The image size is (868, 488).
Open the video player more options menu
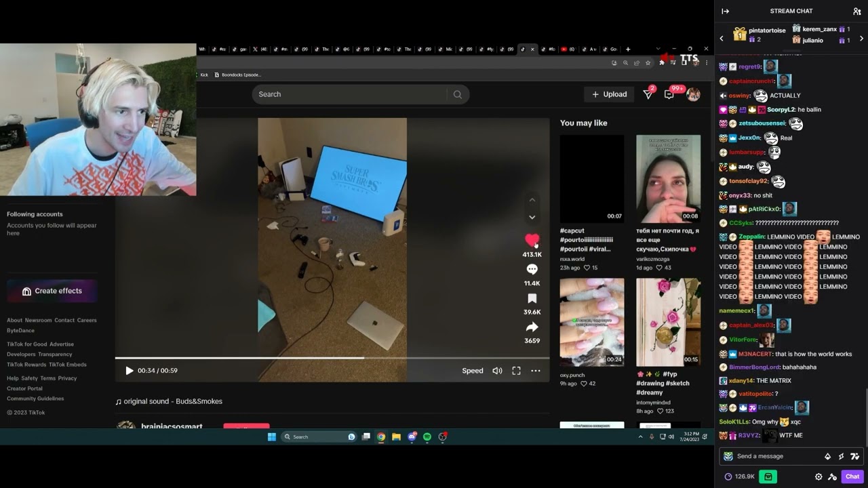536,371
